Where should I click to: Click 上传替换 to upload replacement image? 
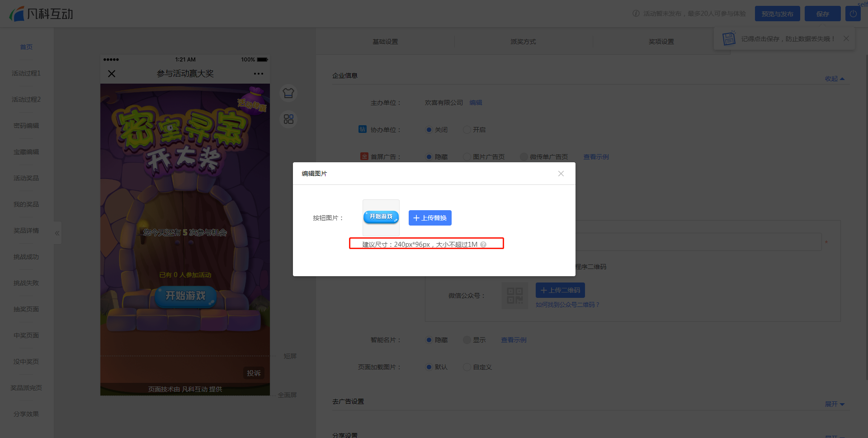[430, 218]
